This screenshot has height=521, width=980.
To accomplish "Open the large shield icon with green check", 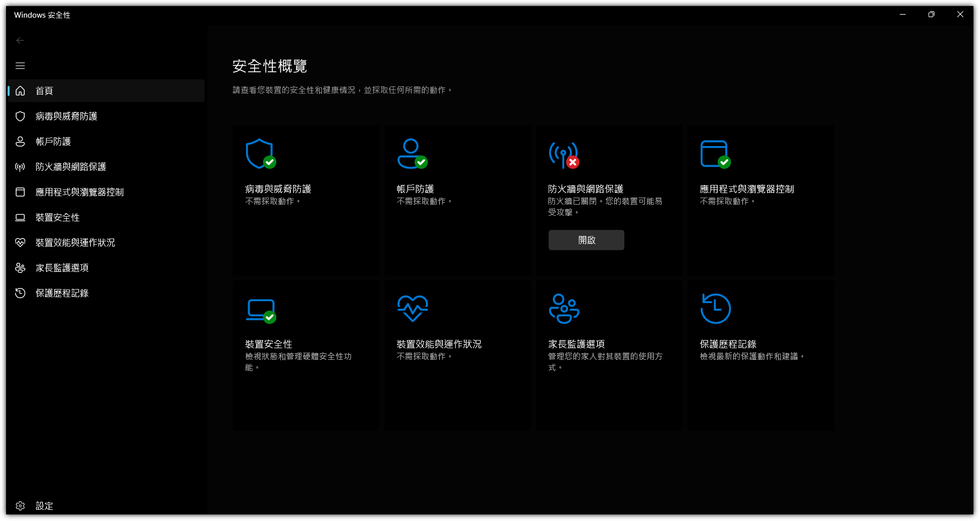I will point(261,154).
